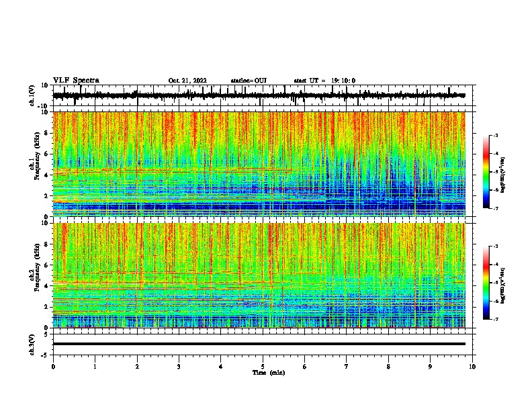Click the "-3" label on ch.1 color scale

click(496, 135)
